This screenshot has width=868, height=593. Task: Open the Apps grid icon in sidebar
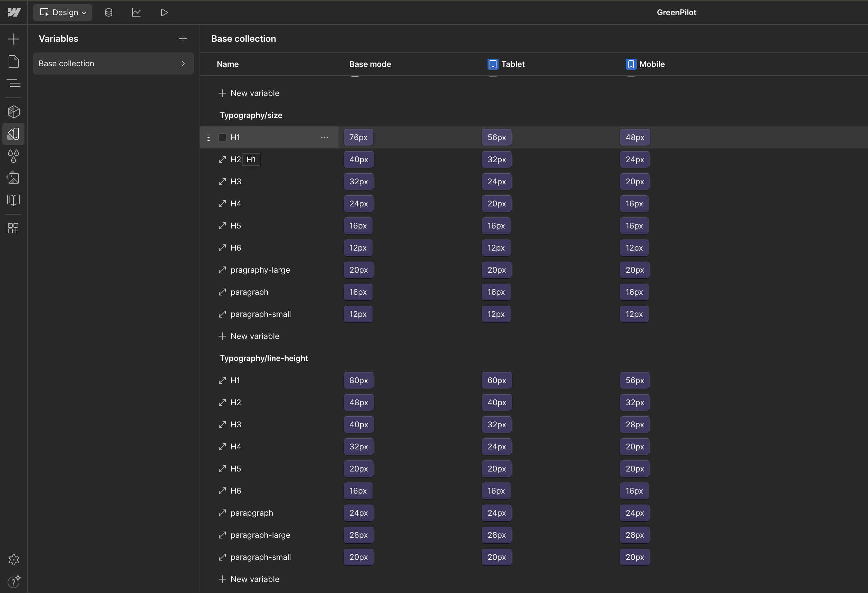[x=13, y=228]
